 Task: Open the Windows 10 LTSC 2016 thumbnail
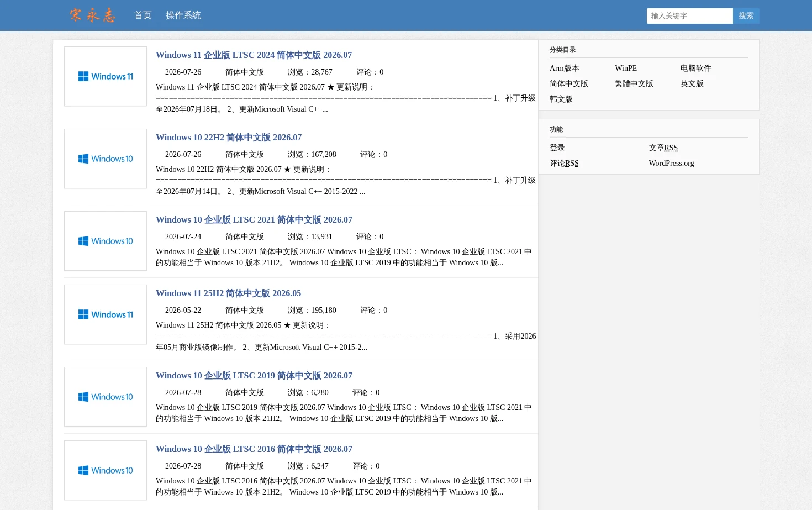[x=106, y=470]
